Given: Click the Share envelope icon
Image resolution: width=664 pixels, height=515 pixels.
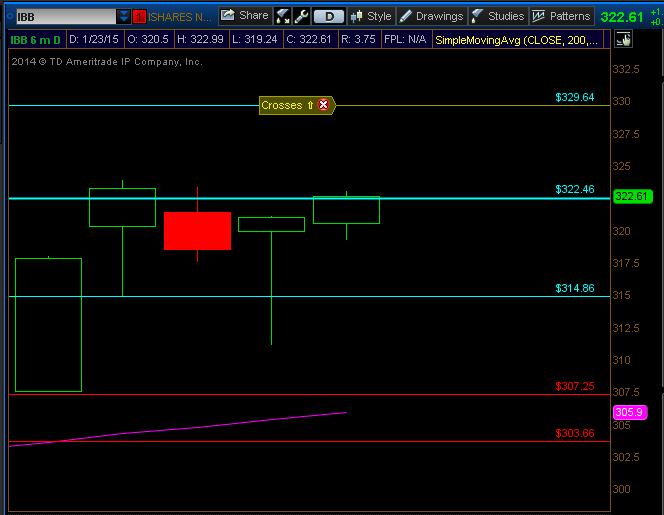Looking at the screenshot, I should coord(227,15).
